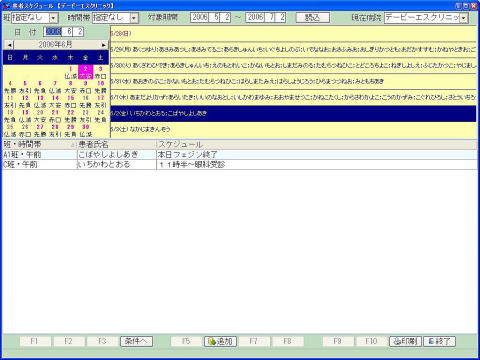480x360 pixels.
Task: Open the 班 dropdown showing 指定なし
Action: (x=54, y=18)
